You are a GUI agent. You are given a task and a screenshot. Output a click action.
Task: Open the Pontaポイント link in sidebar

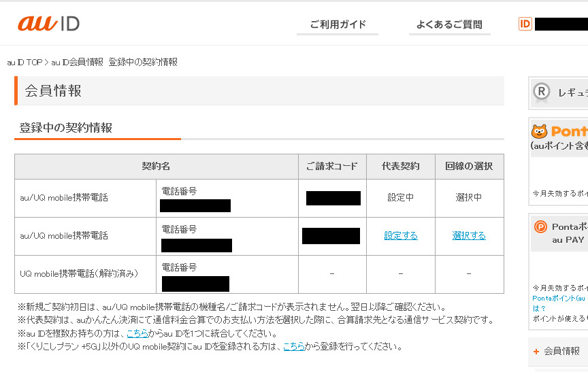(x=558, y=299)
